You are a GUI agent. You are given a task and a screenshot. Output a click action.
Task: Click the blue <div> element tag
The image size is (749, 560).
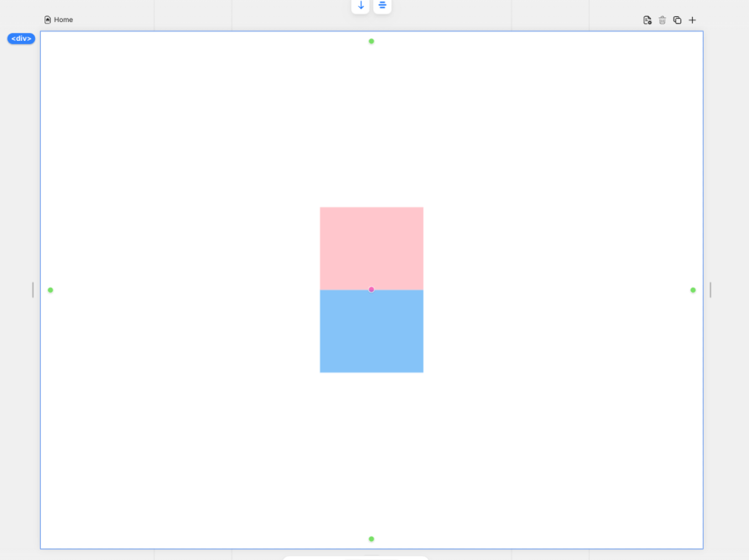coord(21,39)
